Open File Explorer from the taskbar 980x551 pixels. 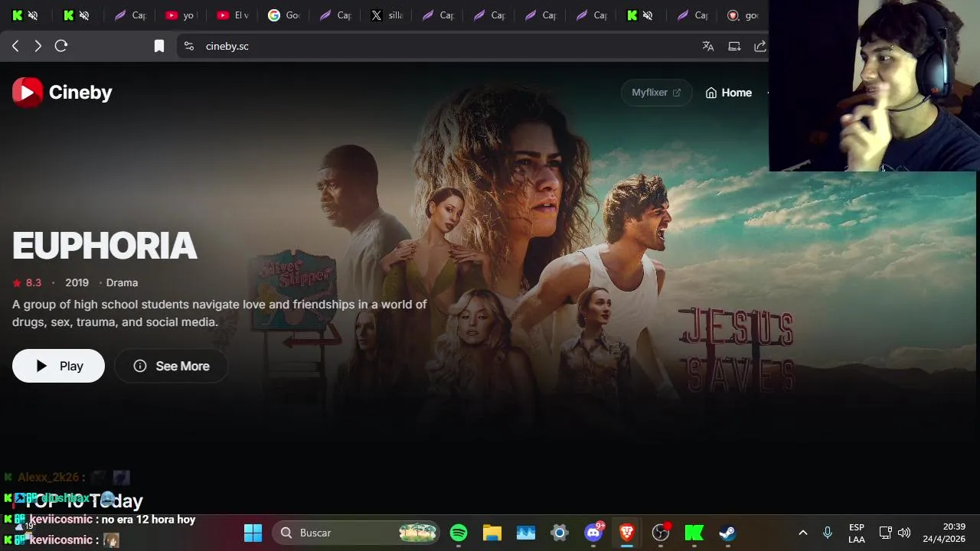[x=492, y=533]
